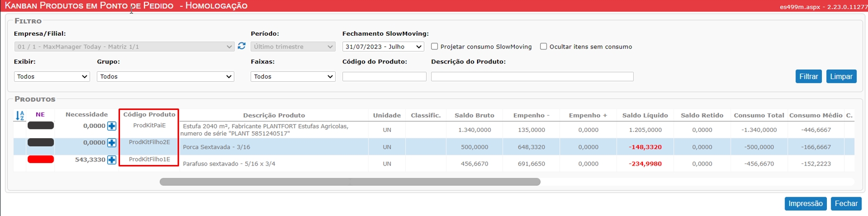Expand the Fechamento SlowMoving date dropdown
This screenshot has width=868, height=216.
click(383, 47)
